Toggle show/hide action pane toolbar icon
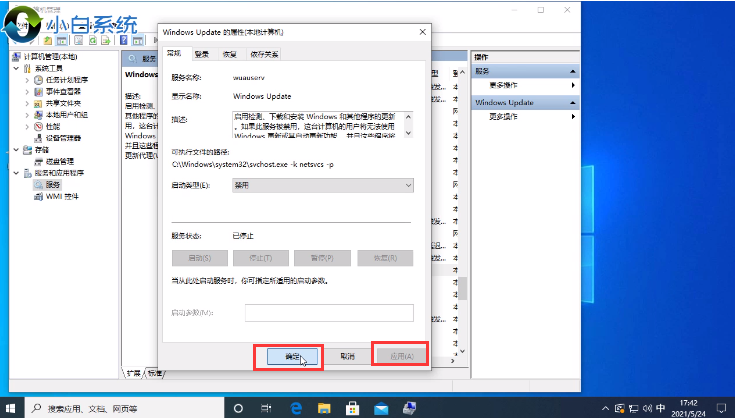Screen dimensions: 735x418 (137, 40)
